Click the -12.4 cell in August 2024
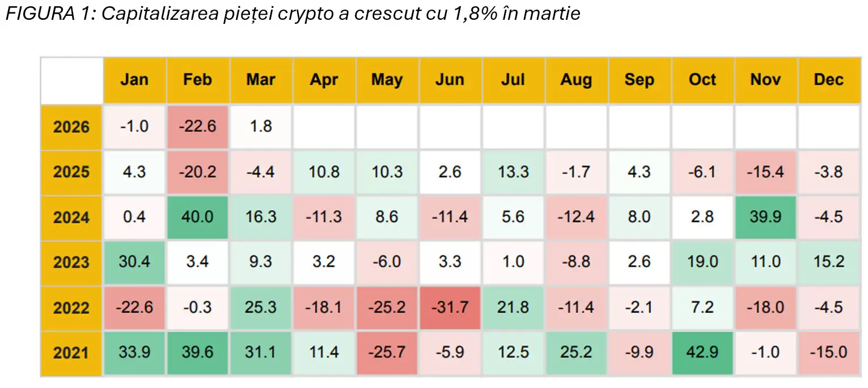The image size is (868, 388). (576, 217)
